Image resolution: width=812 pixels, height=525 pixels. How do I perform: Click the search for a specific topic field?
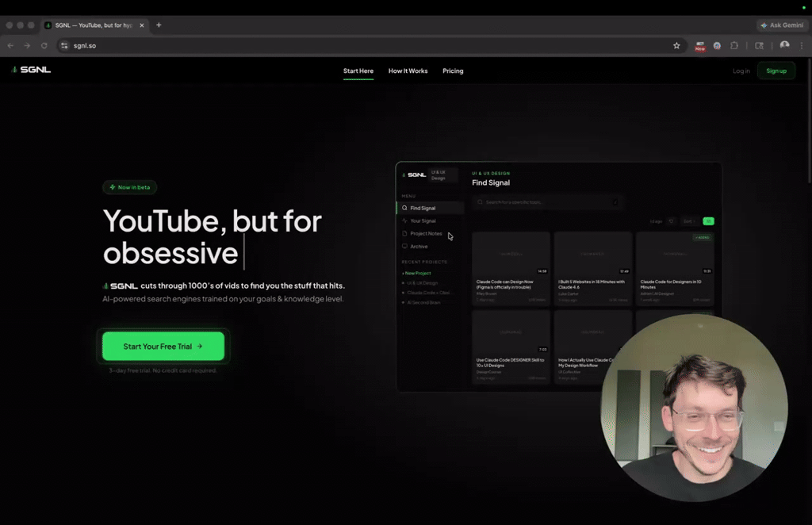click(547, 202)
